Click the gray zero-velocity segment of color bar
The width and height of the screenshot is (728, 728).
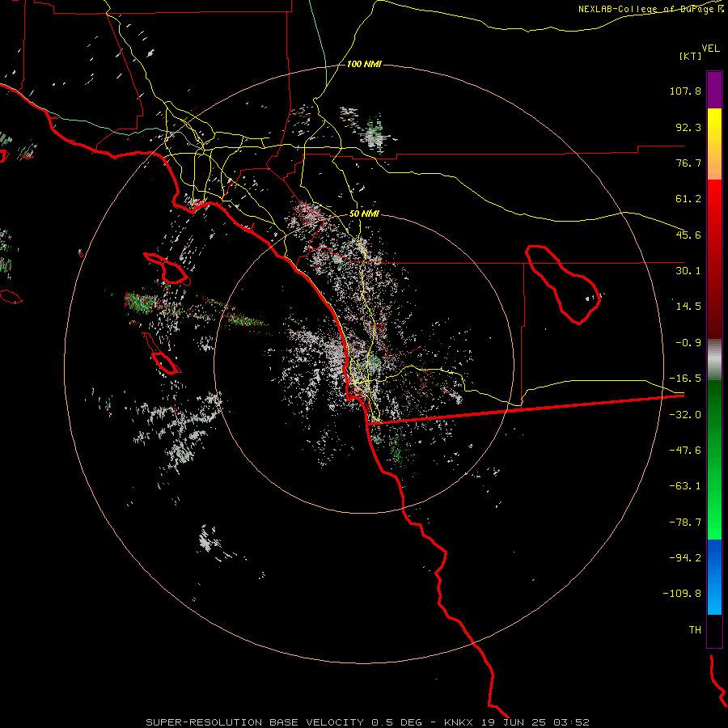click(x=714, y=360)
